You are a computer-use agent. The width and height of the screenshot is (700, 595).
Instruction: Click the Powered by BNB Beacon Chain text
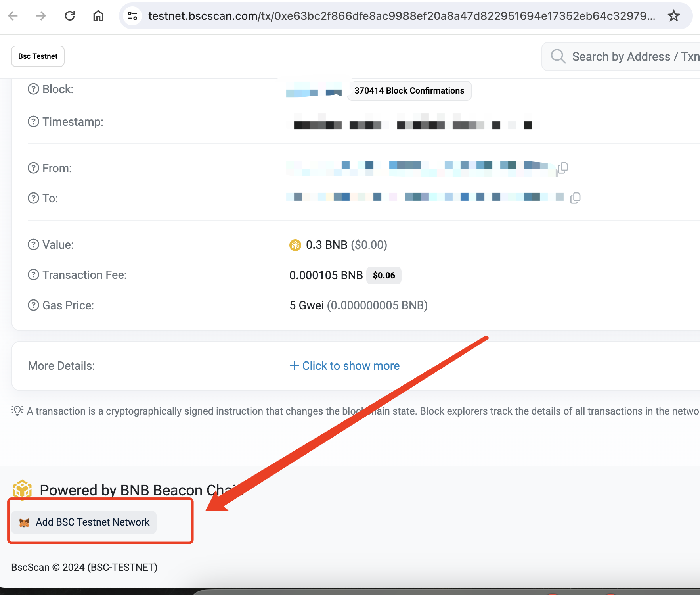[142, 490]
